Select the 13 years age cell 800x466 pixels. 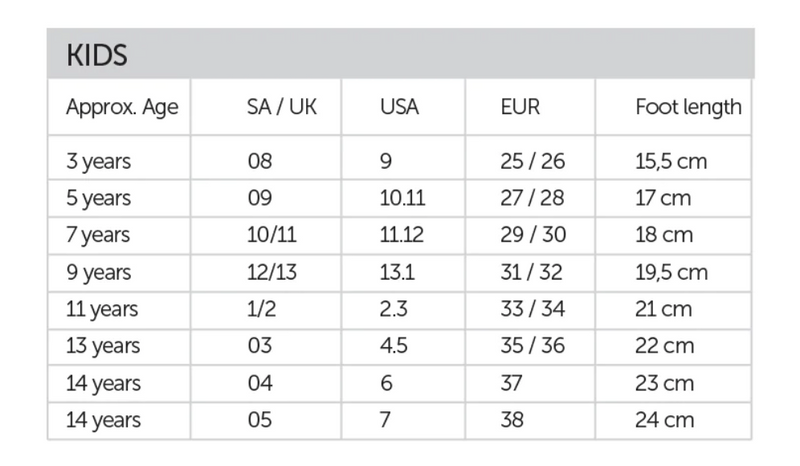(x=103, y=346)
